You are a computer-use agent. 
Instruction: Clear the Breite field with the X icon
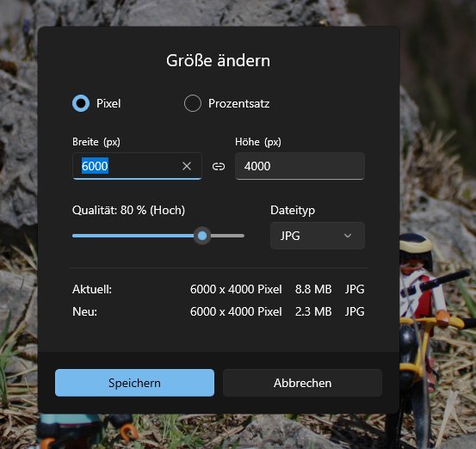click(187, 166)
